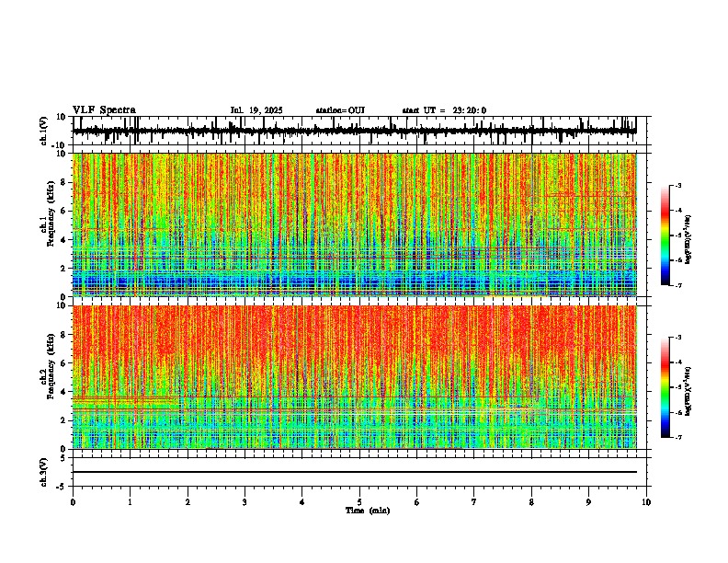
Task: Select the date text "Jul. 19, 2025"
Action: pos(256,110)
